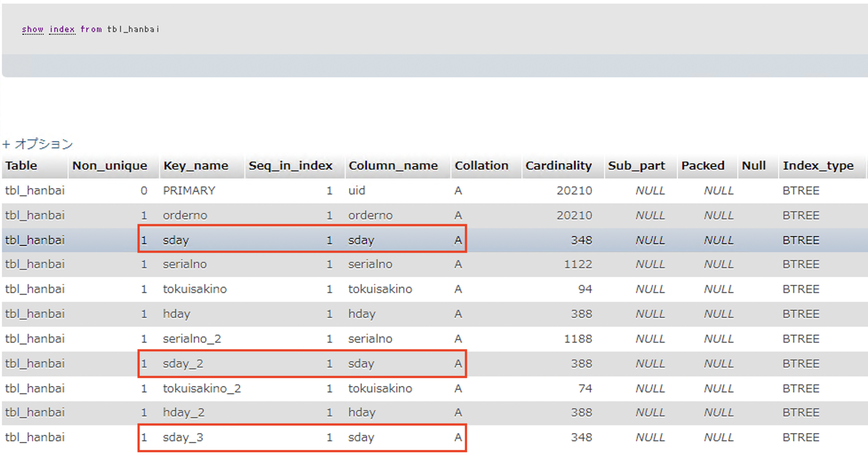The width and height of the screenshot is (868, 476).
Task: Click the 'show' keyword link in query
Action: click(32, 29)
